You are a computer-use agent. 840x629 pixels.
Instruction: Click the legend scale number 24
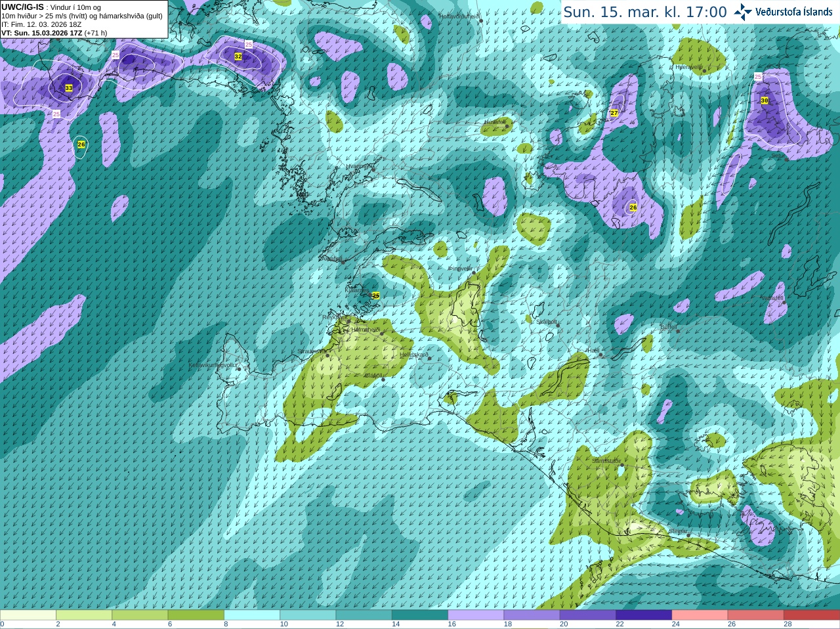pos(675,624)
